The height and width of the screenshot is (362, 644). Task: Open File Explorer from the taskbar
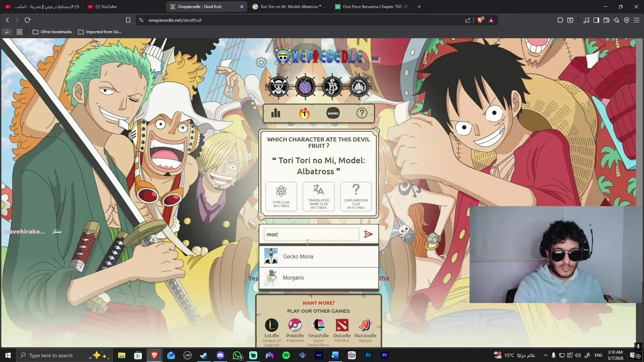[x=121, y=355]
